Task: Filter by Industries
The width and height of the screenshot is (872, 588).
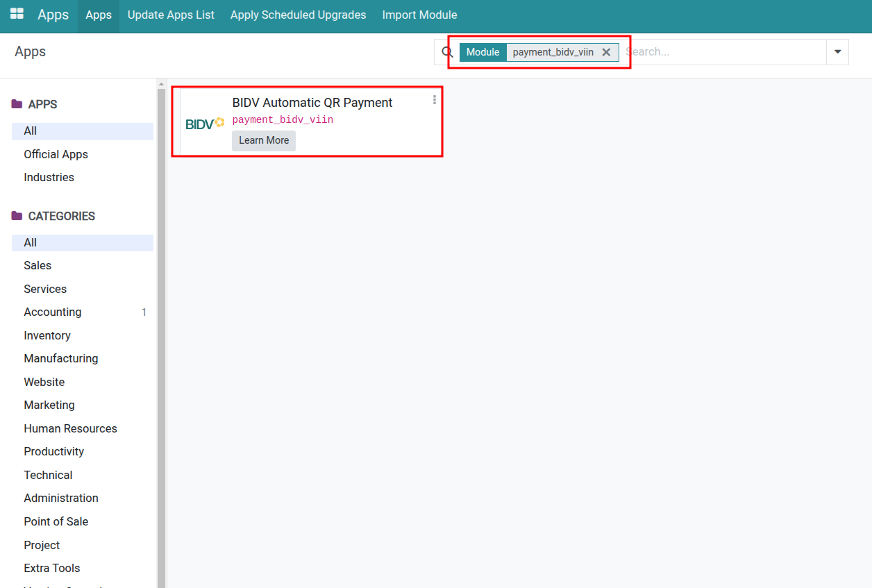Action: [x=83, y=177]
